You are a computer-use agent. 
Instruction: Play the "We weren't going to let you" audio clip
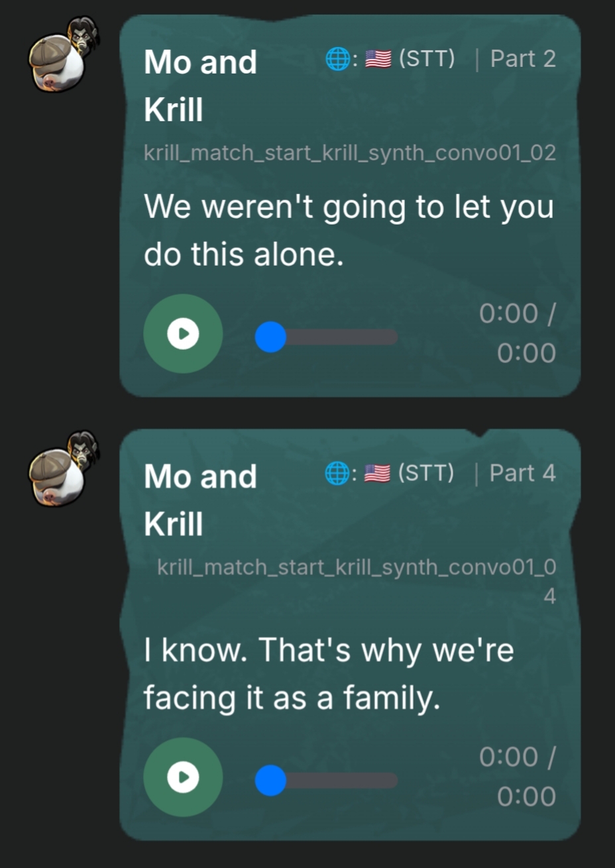tap(183, 334)
